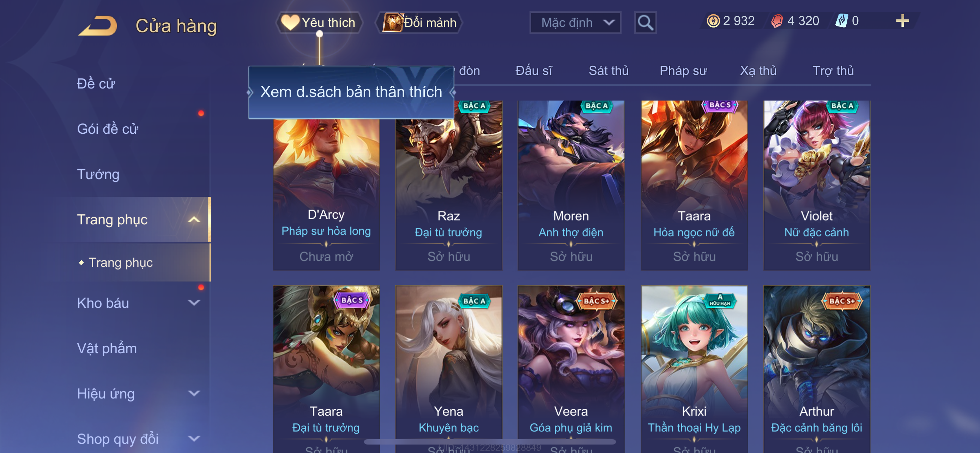Select the Trang phục sub-item in sidebar
The image size is (980, 453).
pyautogui.click(x=120, y=263)
